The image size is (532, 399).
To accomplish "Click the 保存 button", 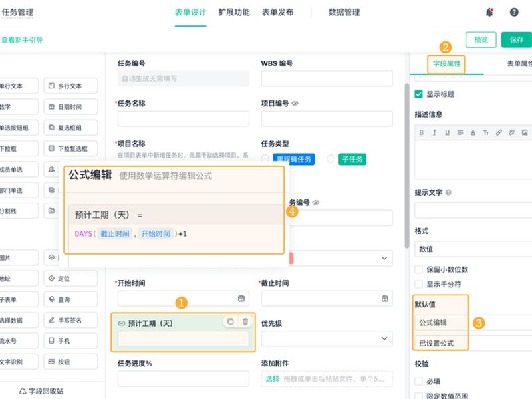I will [517, 40].
